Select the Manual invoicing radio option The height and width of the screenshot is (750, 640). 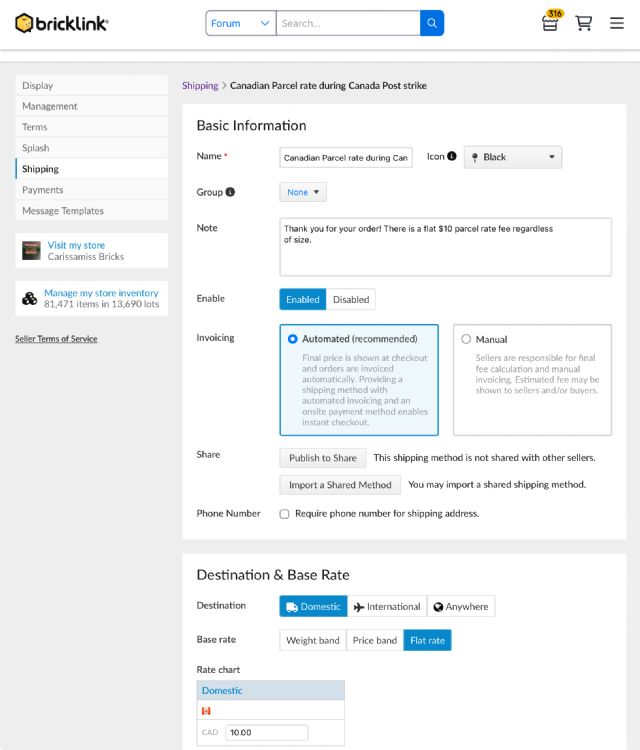tap(466, 339)
